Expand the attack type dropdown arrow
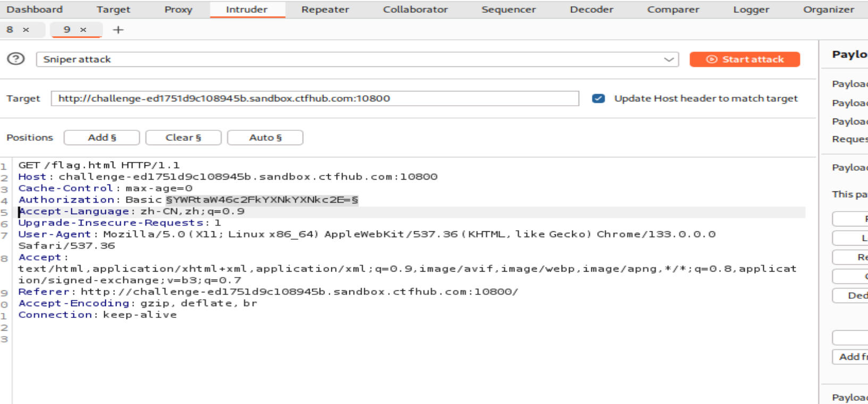The width and height of the screenshot is (868, 404). (669, 60)
